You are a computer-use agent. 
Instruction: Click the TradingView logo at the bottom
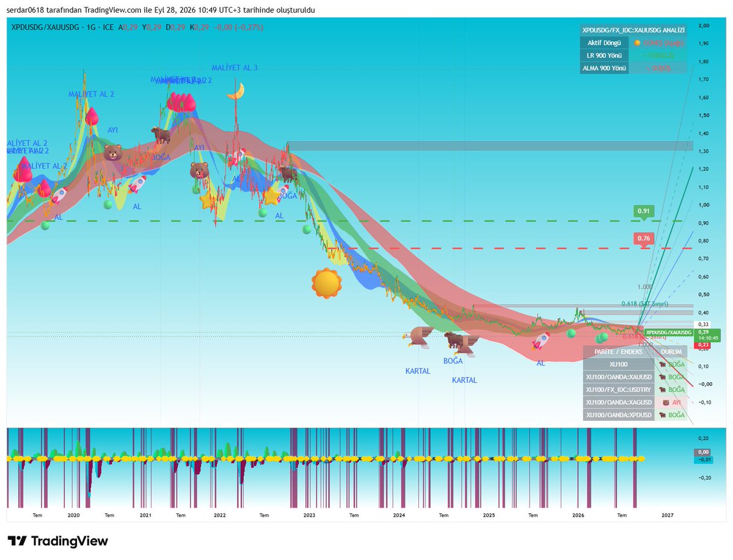(58, 541)
